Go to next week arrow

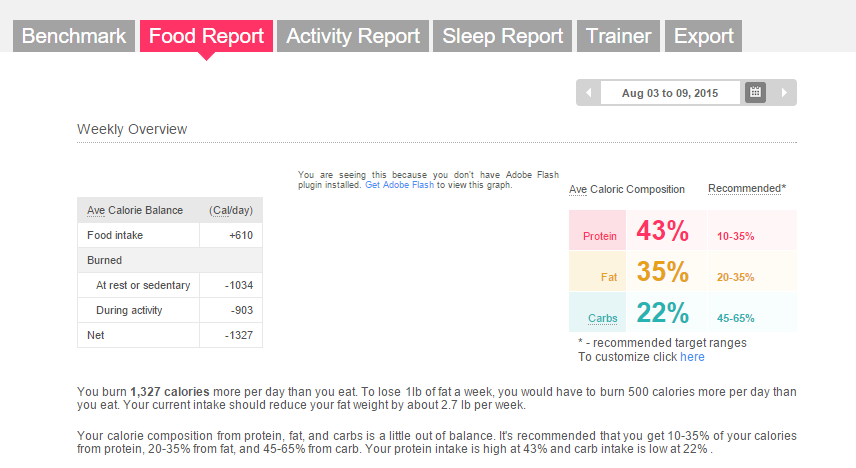click(x=784, y=93)
